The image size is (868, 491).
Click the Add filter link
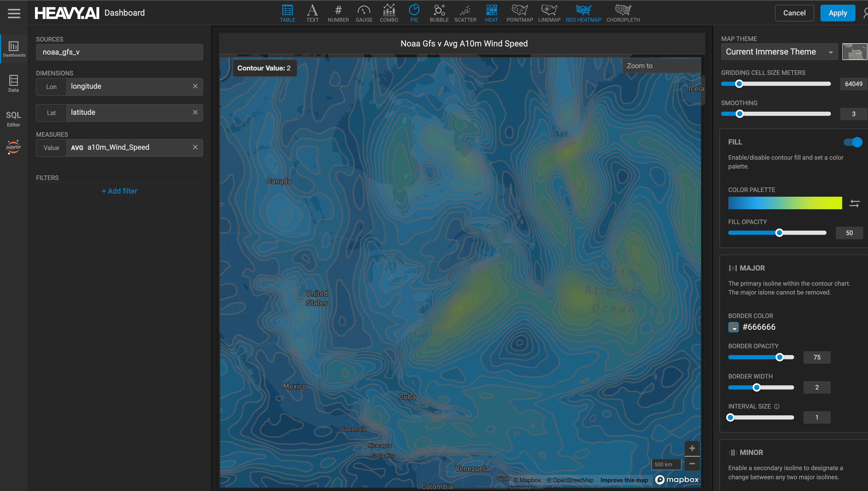[120, 191]
